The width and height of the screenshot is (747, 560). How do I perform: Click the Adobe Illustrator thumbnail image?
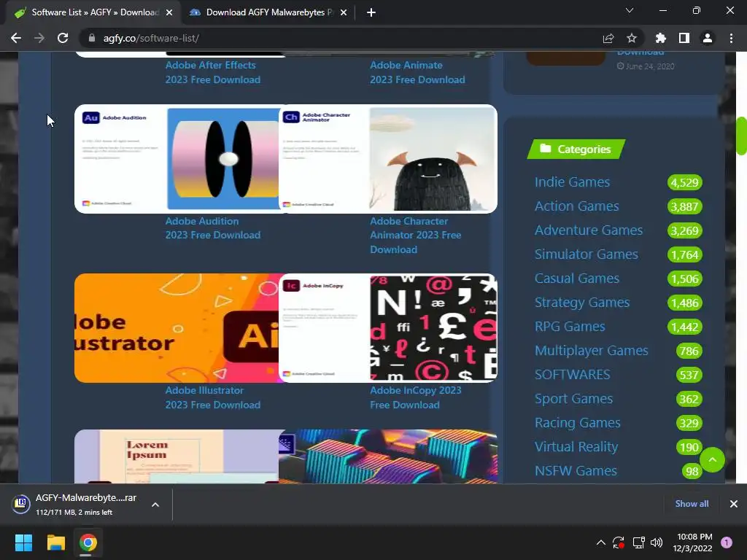pyautogui.click(x=177, y=327)
